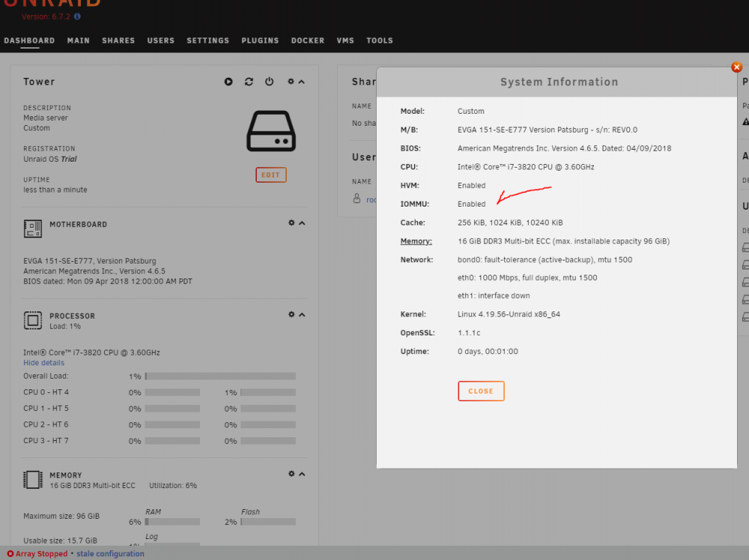Click the HT 4 load bar

pos(268,392)
